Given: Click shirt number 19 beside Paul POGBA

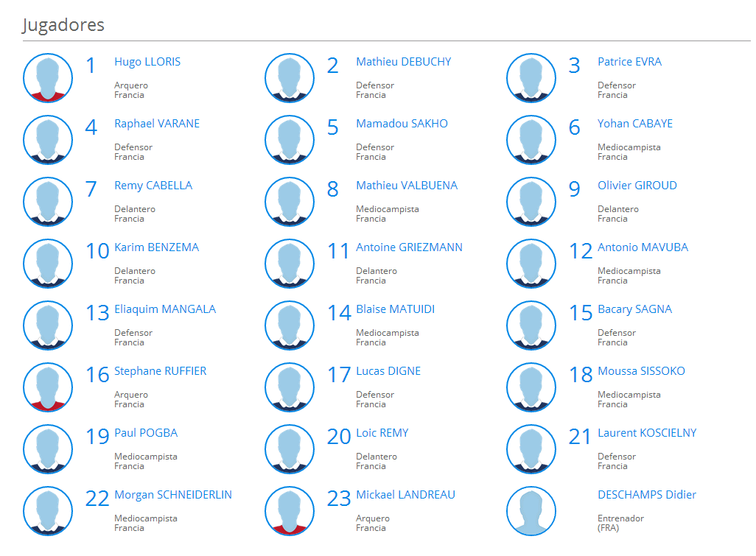Looking at the screenshot, I should 97,437.
